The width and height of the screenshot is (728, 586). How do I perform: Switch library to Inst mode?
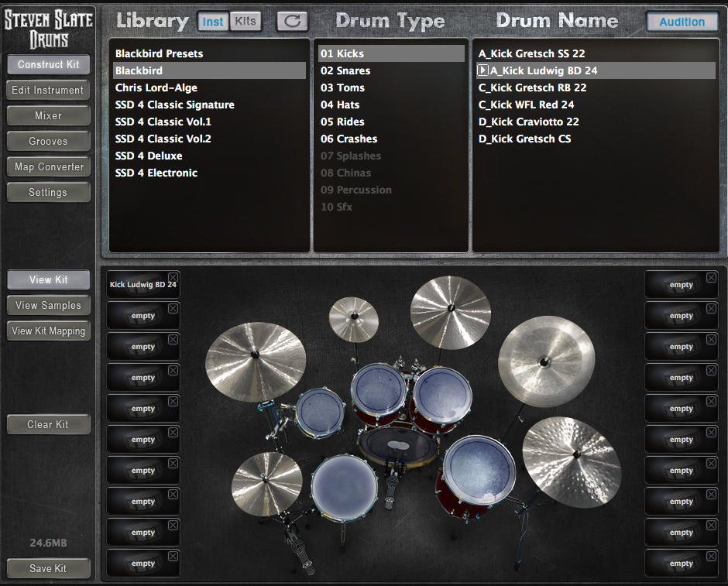click(213, 22)
